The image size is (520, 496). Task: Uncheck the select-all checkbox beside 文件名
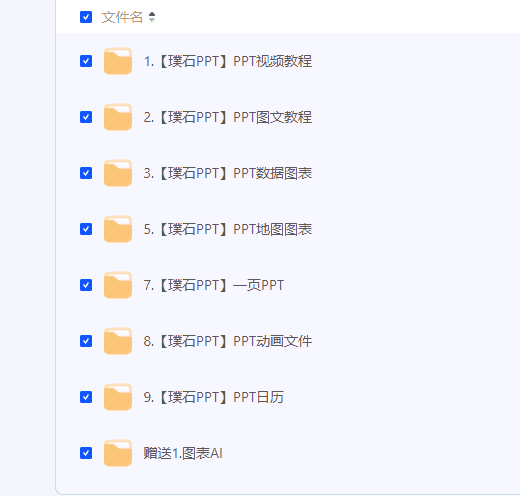pos(86,17)
